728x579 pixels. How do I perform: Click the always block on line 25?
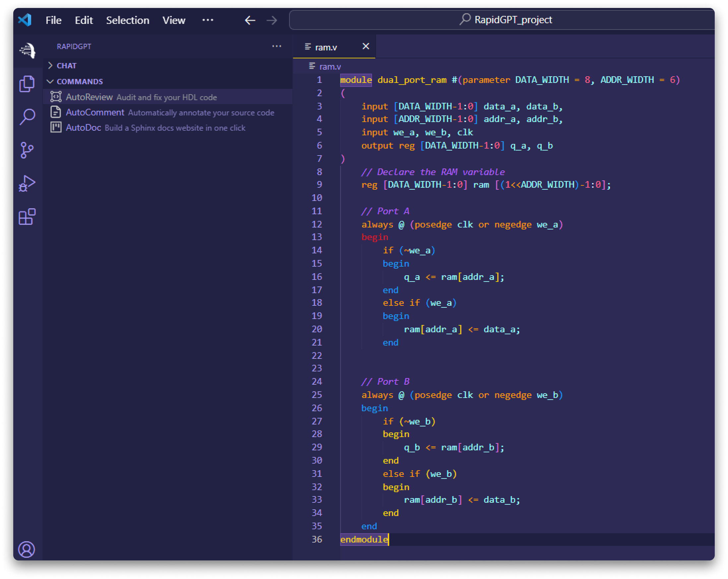click(x=462, y=395)
